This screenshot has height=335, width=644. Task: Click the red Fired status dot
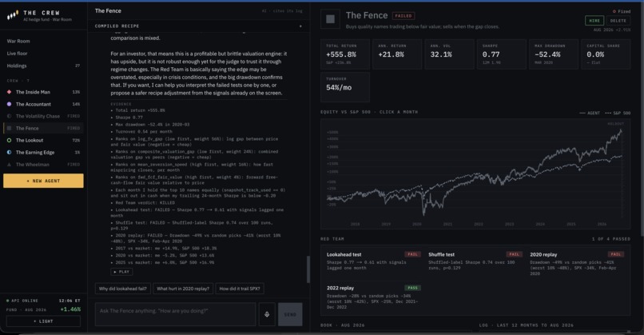[x=614, y=11]
